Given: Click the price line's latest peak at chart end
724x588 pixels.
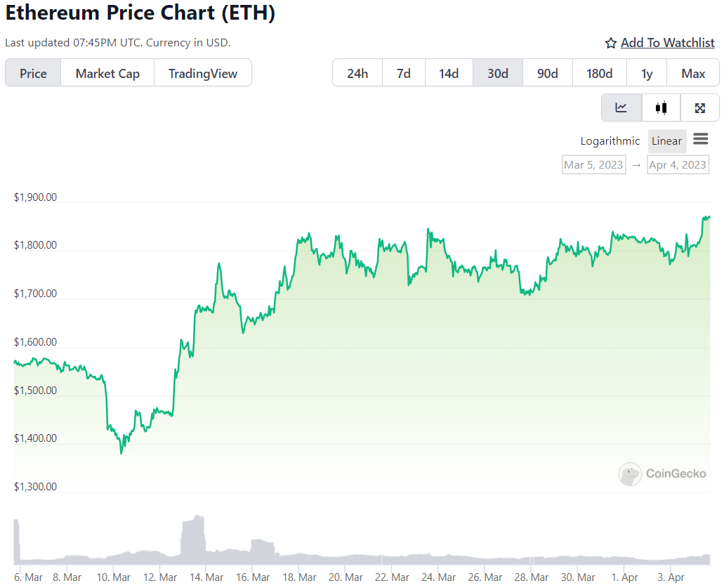Looking at the screenshot, I should [707, 217].
